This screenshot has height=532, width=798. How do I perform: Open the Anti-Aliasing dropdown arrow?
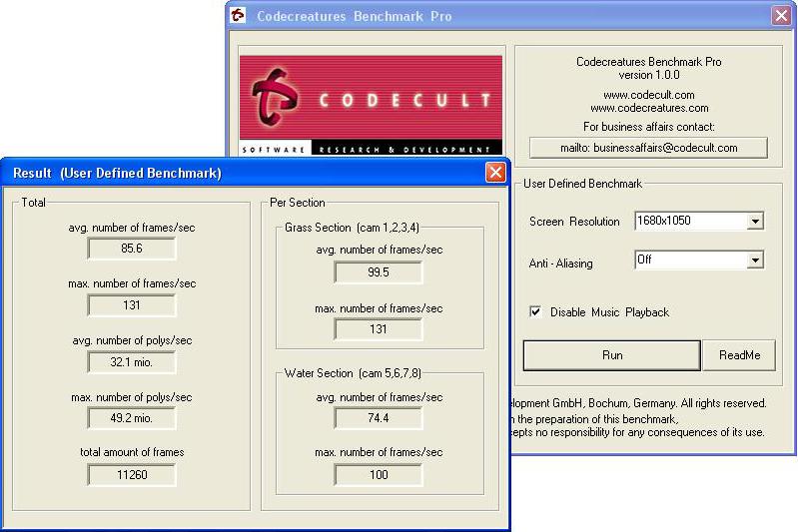755,260
